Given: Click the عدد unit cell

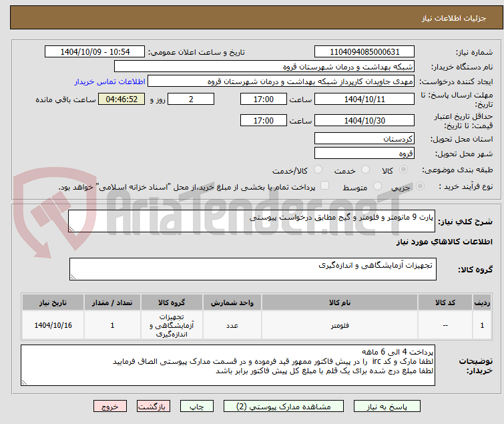Looking at the screenshot, I should (232, 325).
